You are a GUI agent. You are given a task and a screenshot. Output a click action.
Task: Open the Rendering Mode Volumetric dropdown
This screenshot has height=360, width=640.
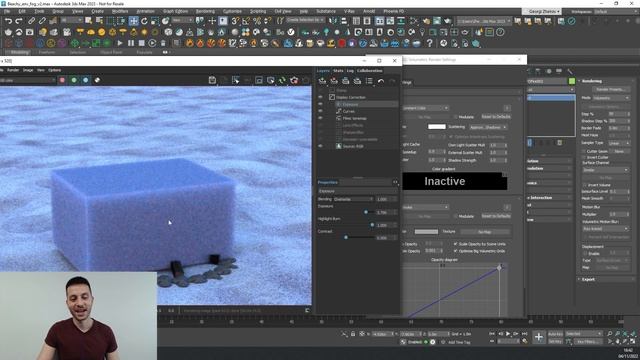pyautogui.click(x=611, y=98)
